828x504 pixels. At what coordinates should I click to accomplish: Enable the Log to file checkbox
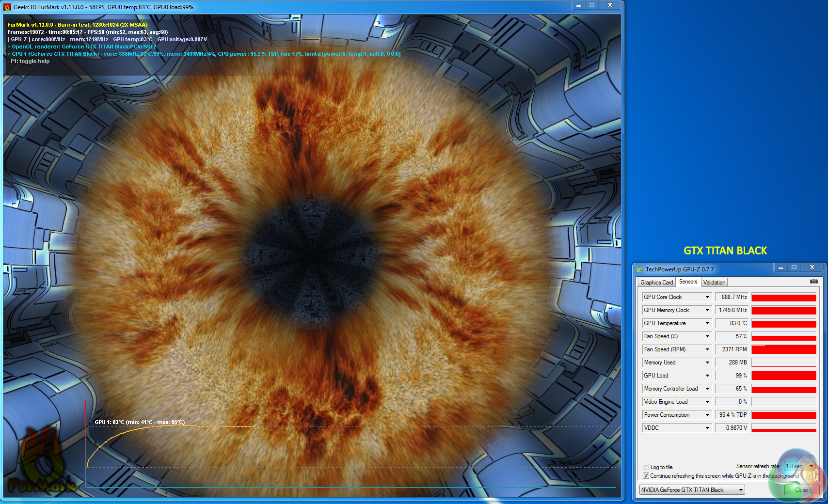tap(646, 467)
